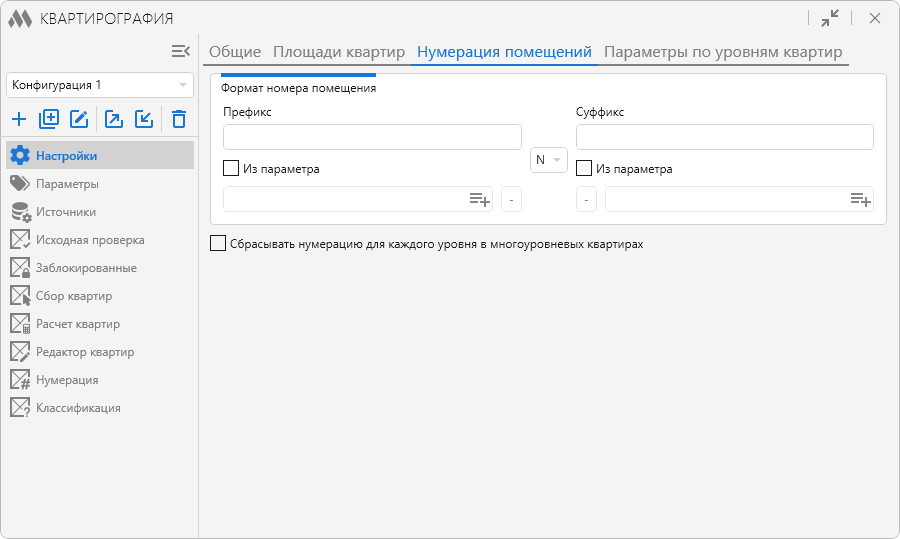
Task: Add parameter icon in prefix field
Action: click(x=479, y=200)
